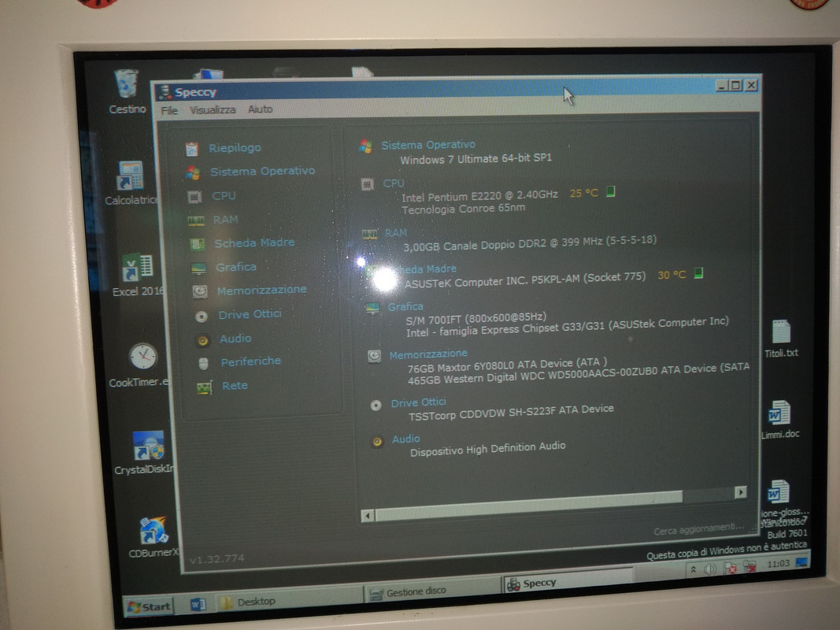Open the Titoli.txt desktop file
This screenshot has width=840, height=630.
click(781, 339)
